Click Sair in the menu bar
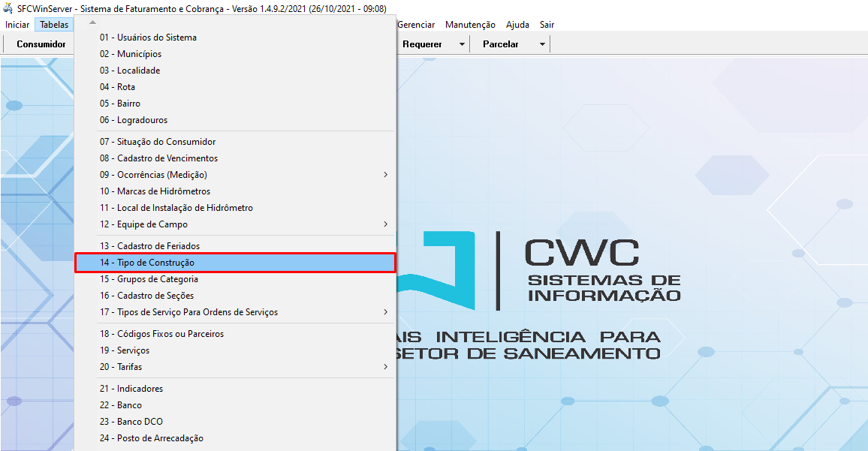868x451 pixels. tap(547, 25)
